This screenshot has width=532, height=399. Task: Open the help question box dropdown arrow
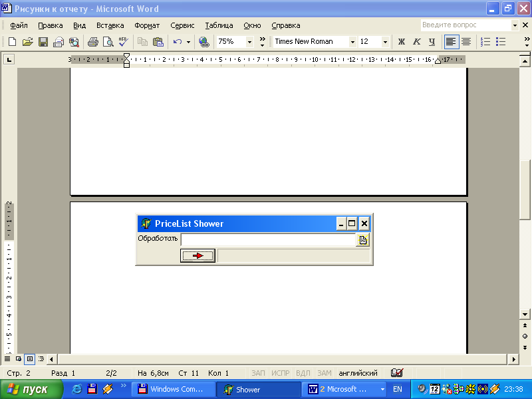[515, 25]
